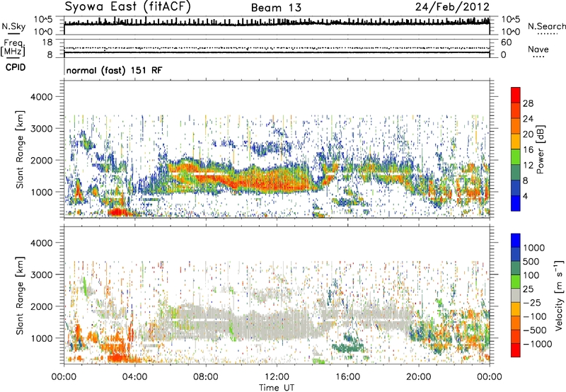Select the "N.Search" legend label
Image resolution: width=566 pixels, height=392 pixels.
point(546,26)
